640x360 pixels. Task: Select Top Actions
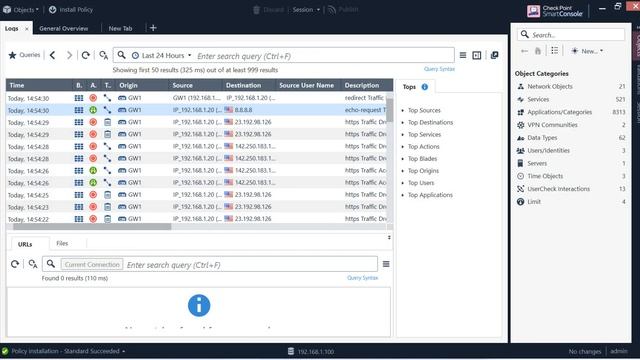coord(424,147)
